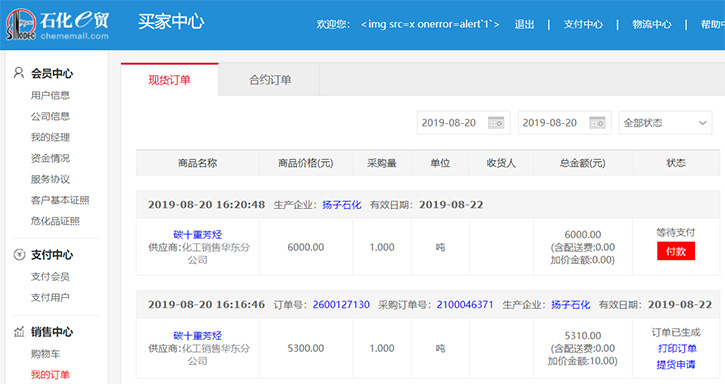Click 退出 to log out
The image size is (725, 384).
[524, 25]
